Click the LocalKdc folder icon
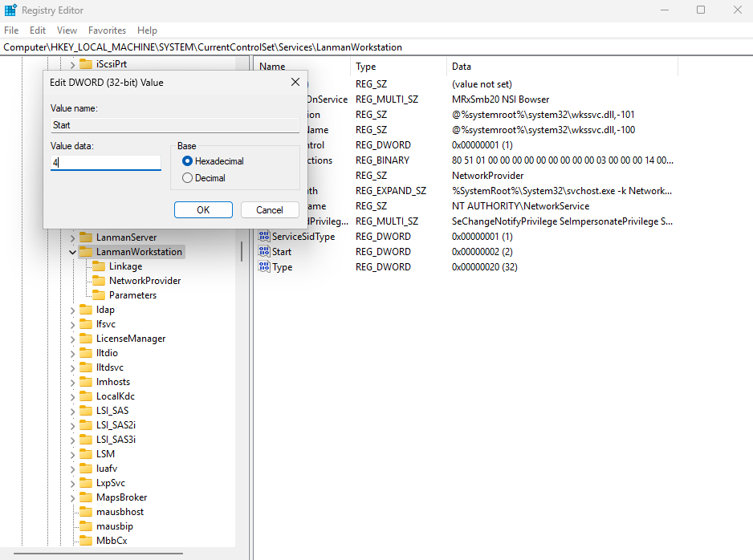The height and width of the screenshot is (560, 753). [86, 396]
